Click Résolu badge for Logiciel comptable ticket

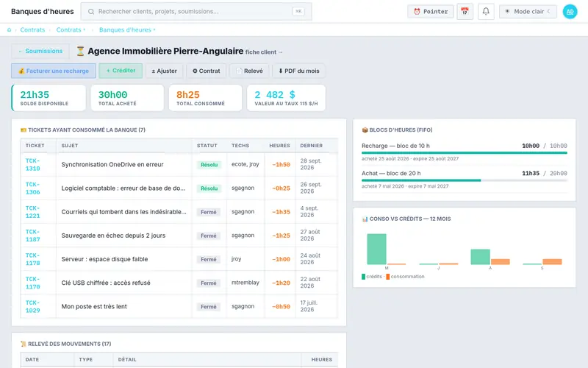(209, 188)
